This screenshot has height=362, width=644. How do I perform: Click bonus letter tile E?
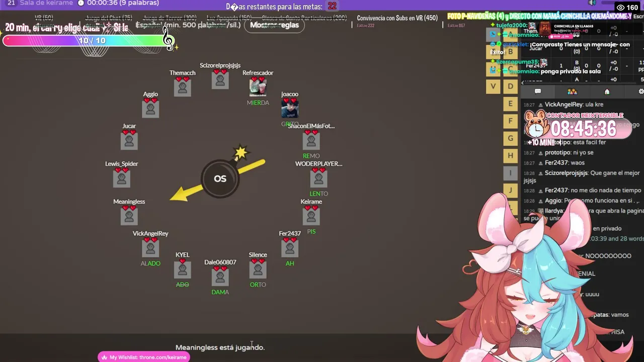tap(510, 104)
